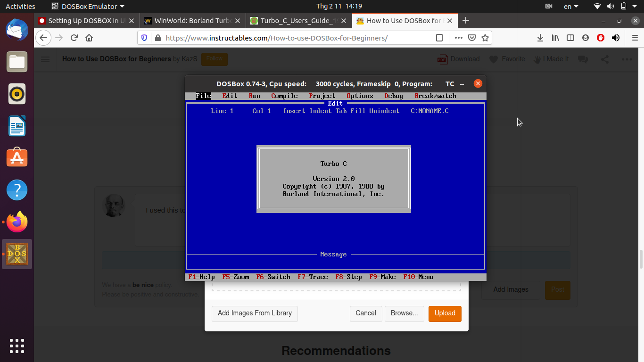Click speaker extension icon in toolbar
The width and height of the screenshot is (644, 362).
616,38
